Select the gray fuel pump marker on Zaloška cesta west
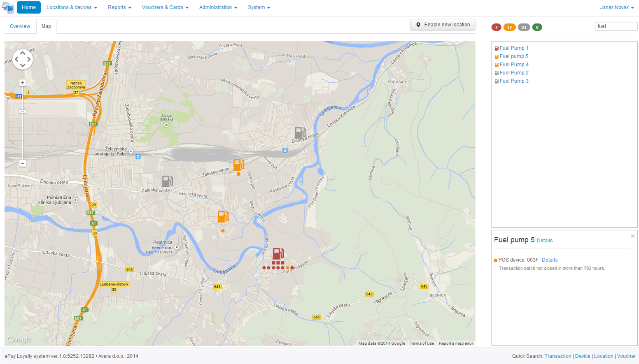The height and width of the screenshot is (364, 639). 167,181
